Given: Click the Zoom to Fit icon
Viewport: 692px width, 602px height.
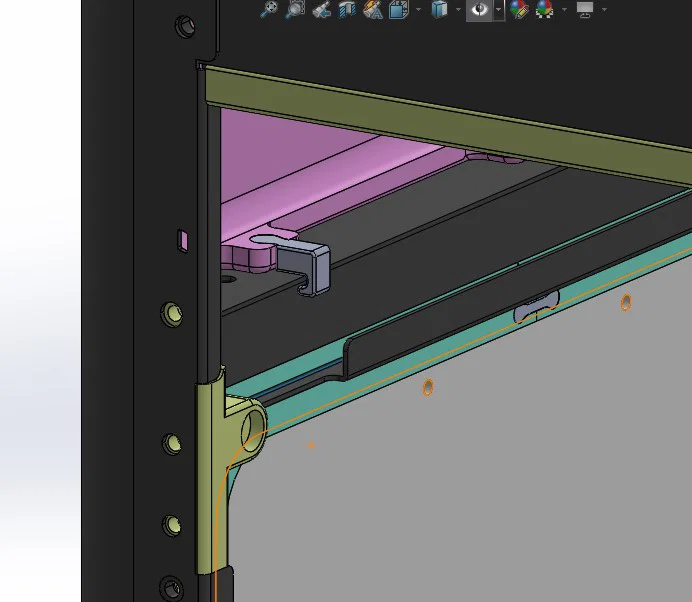Looking at the screenshot, I should pos(268,9).
